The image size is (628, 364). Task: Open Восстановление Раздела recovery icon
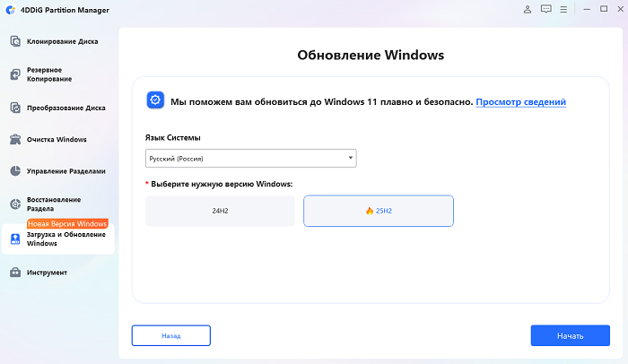tap(15, 204)
